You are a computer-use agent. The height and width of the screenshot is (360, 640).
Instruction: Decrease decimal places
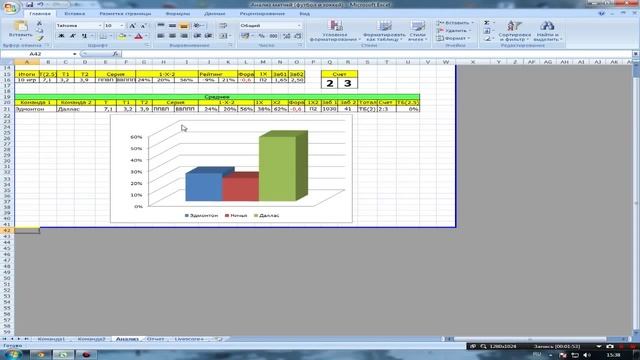(298, 36)
